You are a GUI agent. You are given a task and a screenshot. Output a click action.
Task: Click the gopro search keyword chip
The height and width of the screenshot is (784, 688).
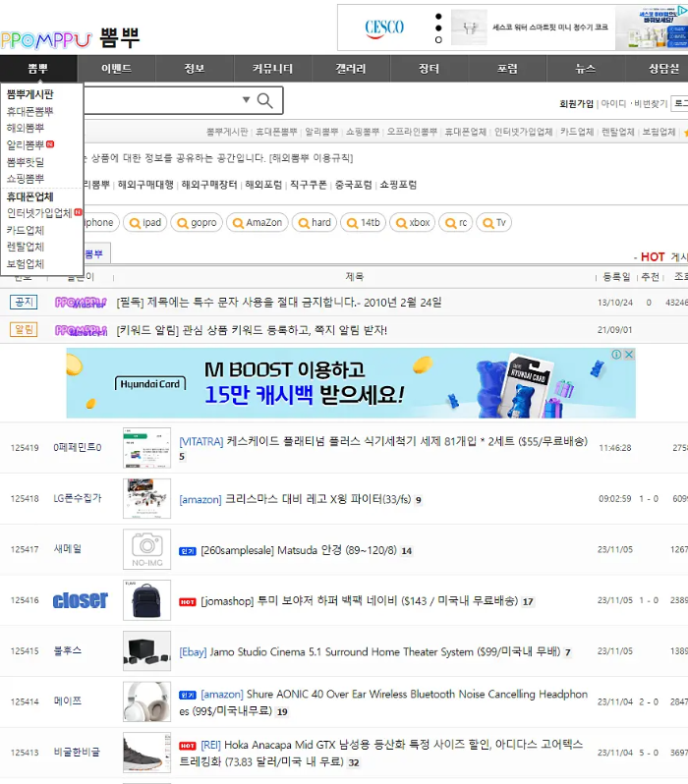[x=197, y=222]
